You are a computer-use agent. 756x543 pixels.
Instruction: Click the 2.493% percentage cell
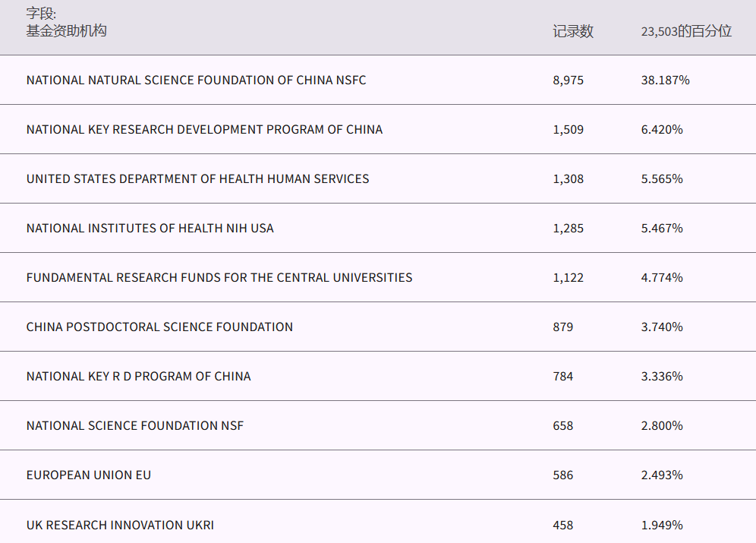662,475
